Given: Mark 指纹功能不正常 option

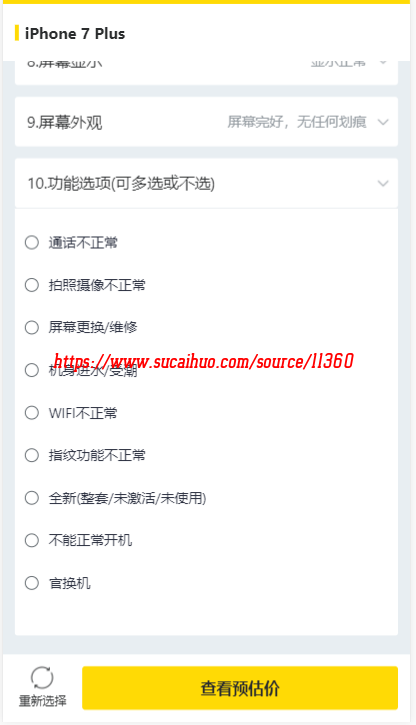Looking at the screenshot, I should coord(32,455).
